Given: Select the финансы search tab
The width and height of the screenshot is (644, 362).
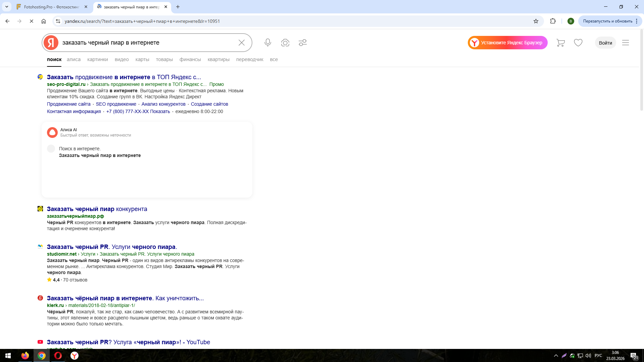Looking at the screenshot, I should click(x=190, y=59).
